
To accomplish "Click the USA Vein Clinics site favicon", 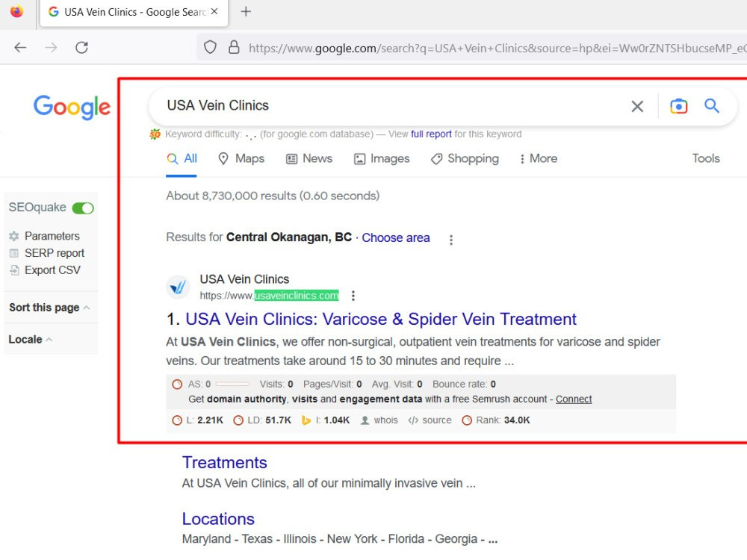I will click(178, 287).
